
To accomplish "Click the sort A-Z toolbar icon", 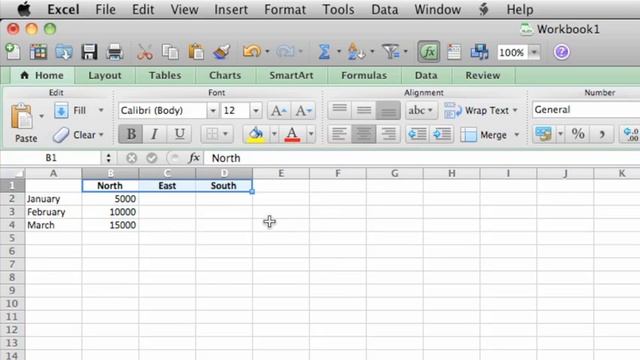I will coord(356,52).
